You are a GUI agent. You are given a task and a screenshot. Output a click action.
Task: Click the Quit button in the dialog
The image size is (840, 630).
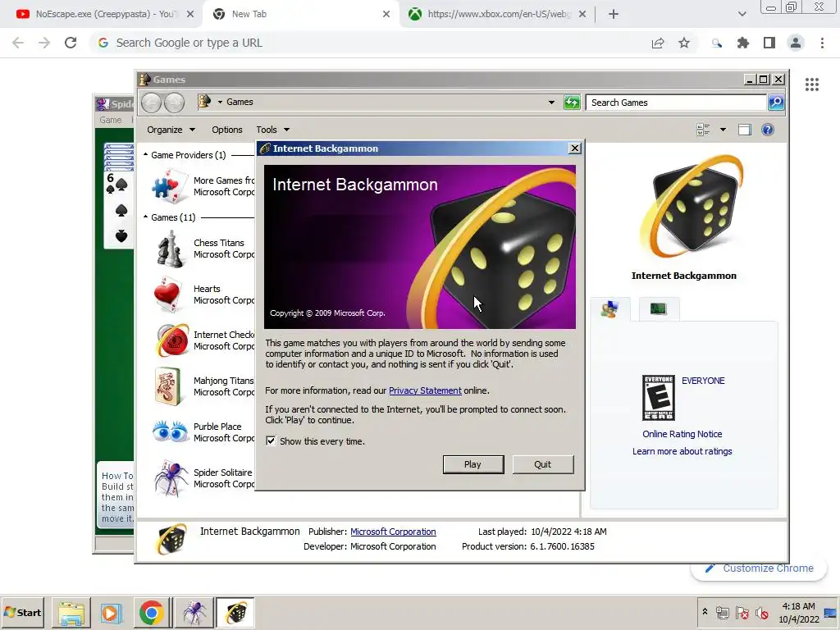[x=543, y=464]
